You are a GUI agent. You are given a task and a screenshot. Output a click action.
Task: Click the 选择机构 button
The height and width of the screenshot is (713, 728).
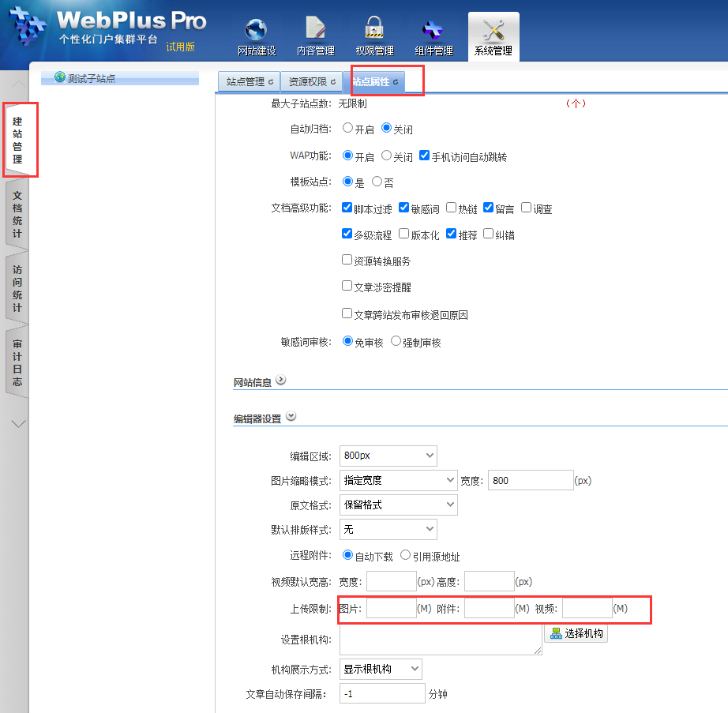(x=576, y=633)
